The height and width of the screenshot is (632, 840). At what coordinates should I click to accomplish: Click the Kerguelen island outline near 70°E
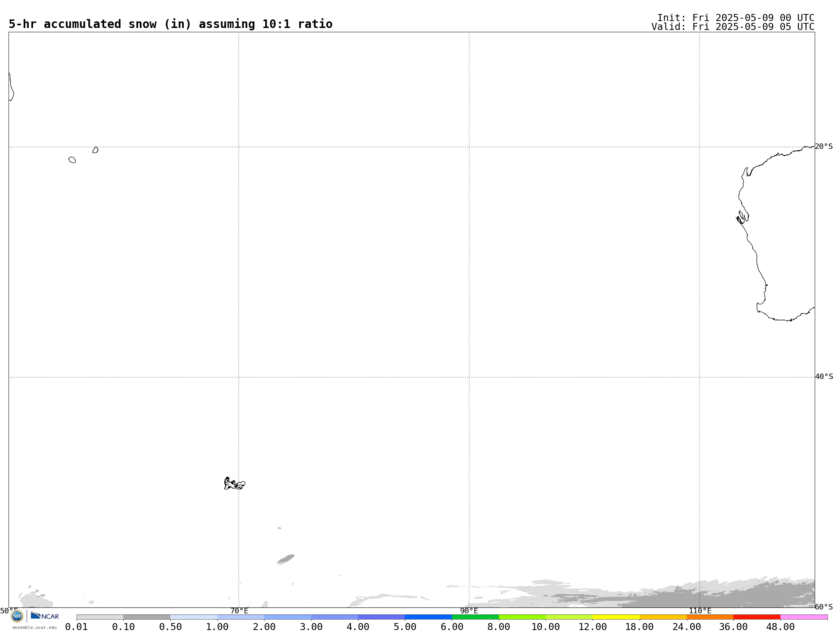234,484
